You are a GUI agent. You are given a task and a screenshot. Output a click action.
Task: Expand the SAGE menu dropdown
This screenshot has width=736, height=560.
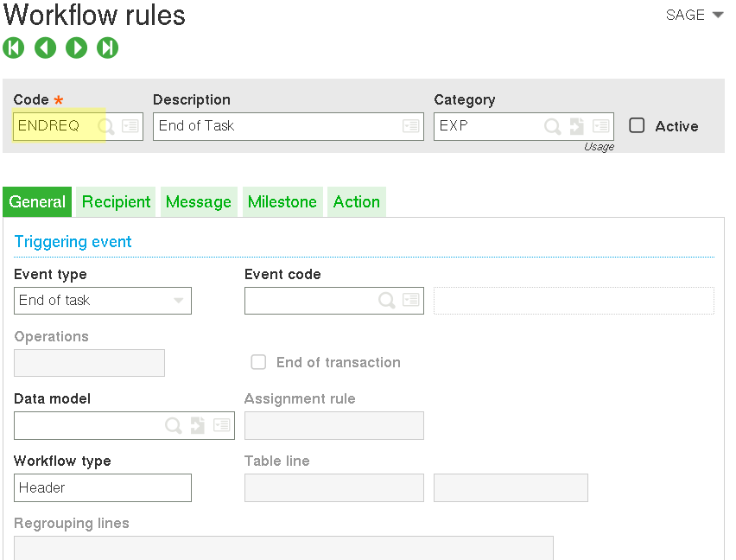[x=718, y=15]
